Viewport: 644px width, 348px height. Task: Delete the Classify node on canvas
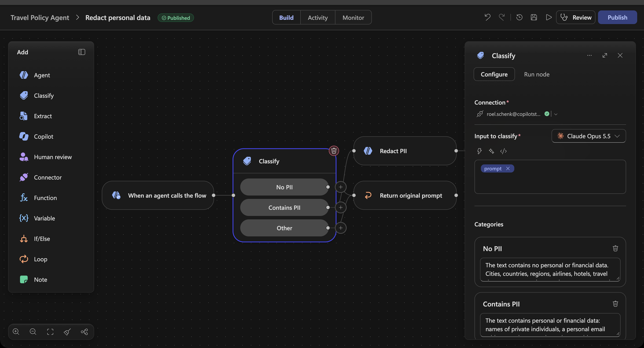click(334, 151)
